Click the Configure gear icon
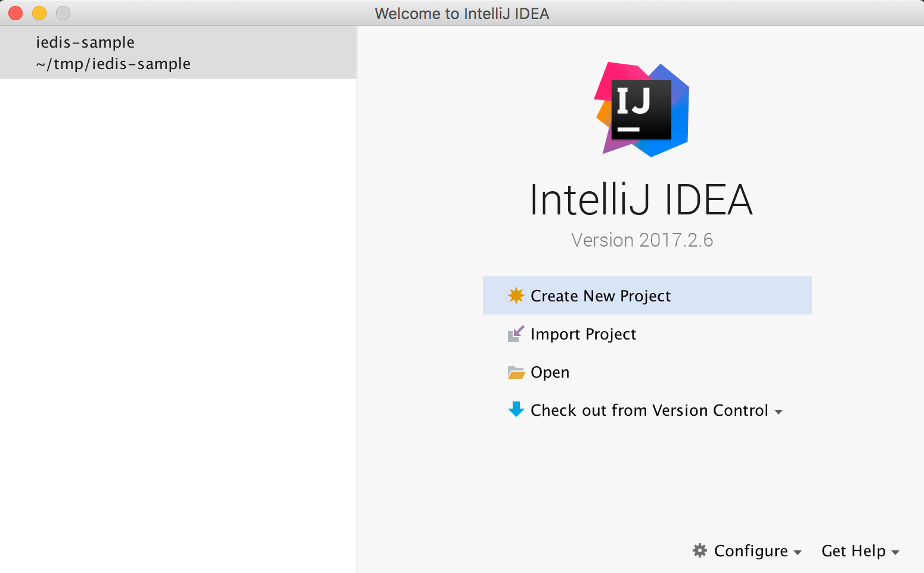The width and height of the screenshot is (924, 573). point(700,550)
